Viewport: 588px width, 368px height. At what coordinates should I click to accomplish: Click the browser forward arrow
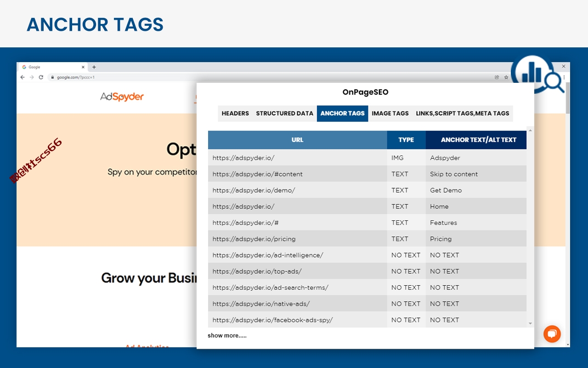32,77
